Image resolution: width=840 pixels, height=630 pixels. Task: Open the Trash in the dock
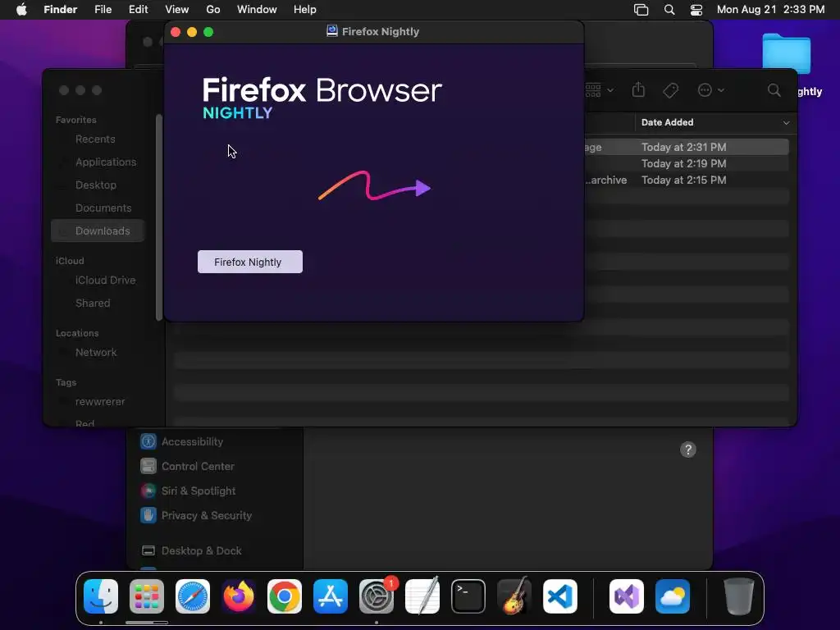739,596
